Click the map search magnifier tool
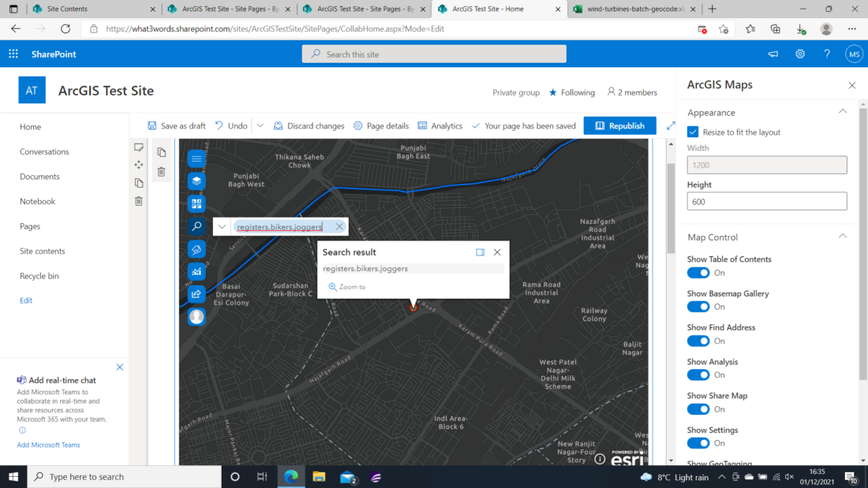This screenshot has width=868, height=488. (196, 226)
